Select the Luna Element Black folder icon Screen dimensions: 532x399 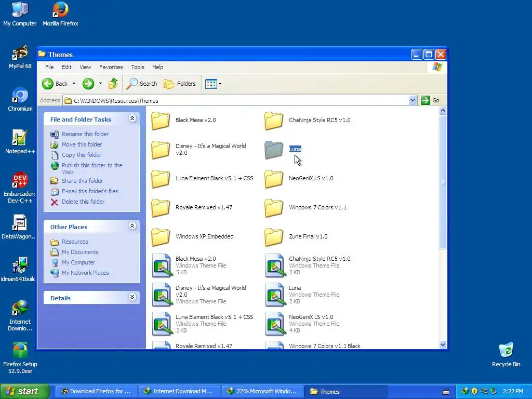coord(161,179)
